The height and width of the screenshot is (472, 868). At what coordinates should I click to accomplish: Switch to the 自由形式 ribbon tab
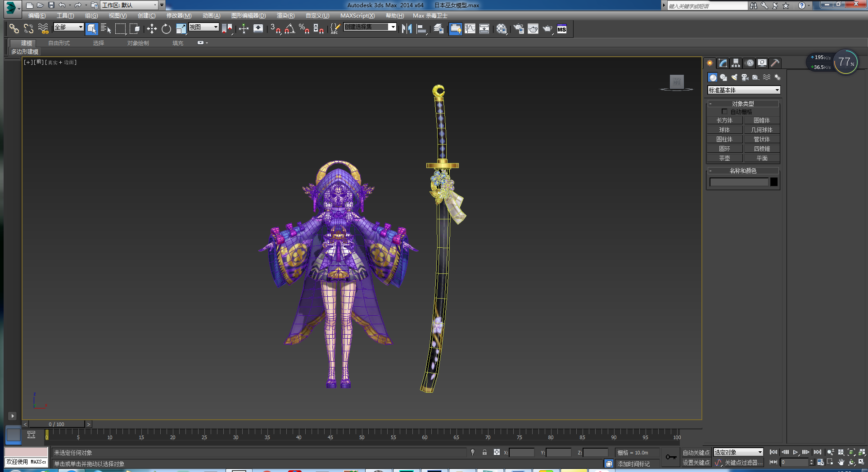[59, 43]
